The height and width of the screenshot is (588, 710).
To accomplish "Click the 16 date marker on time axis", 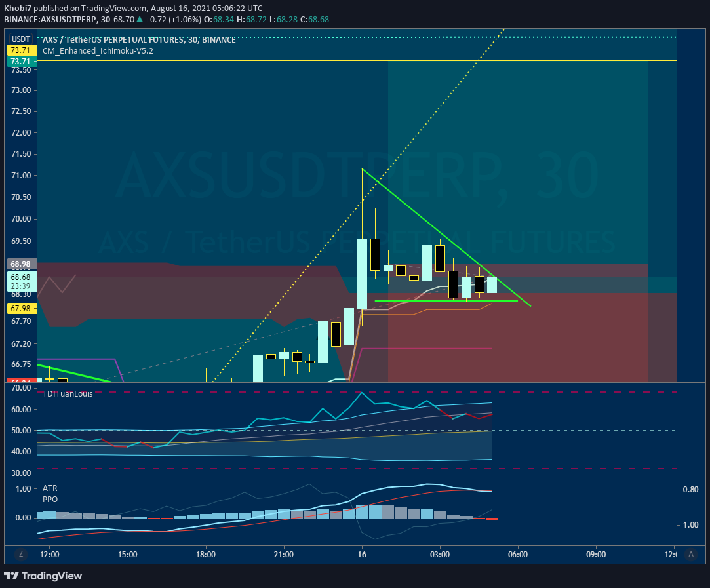I will 362,554.
